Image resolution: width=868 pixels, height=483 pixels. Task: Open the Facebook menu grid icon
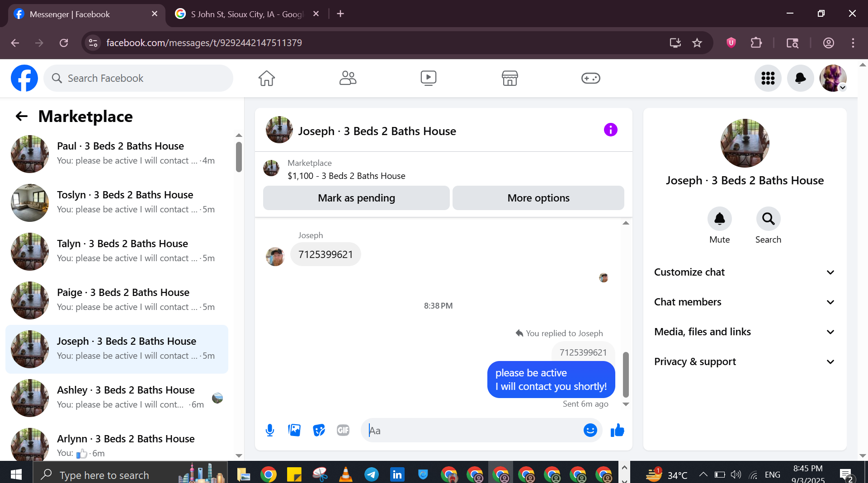click(768, 78)
